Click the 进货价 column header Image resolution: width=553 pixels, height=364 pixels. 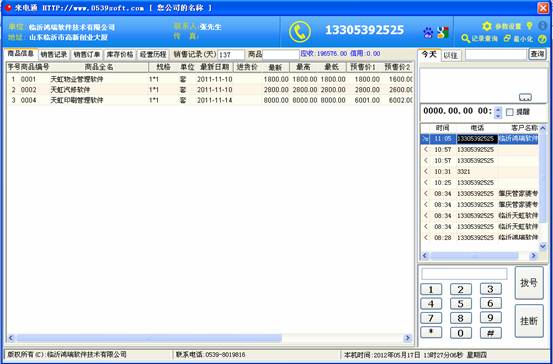point(247,67)
